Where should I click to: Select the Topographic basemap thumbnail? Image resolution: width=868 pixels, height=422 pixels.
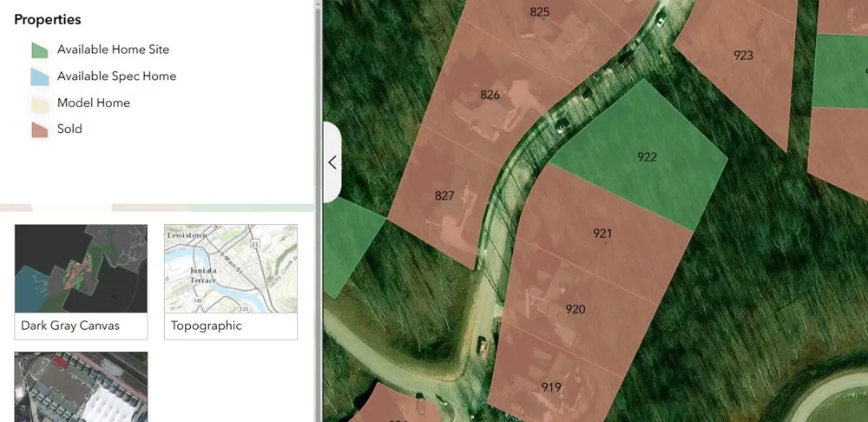click(231, 268)
